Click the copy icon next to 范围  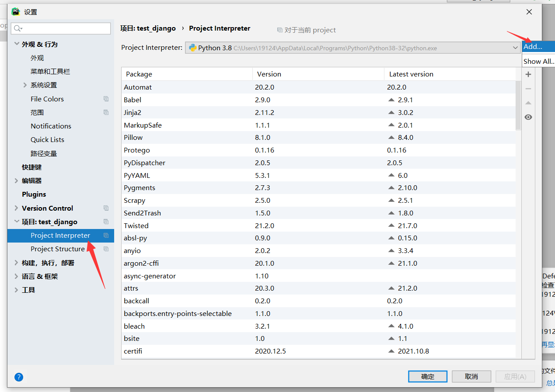click(x=106, y=112)
